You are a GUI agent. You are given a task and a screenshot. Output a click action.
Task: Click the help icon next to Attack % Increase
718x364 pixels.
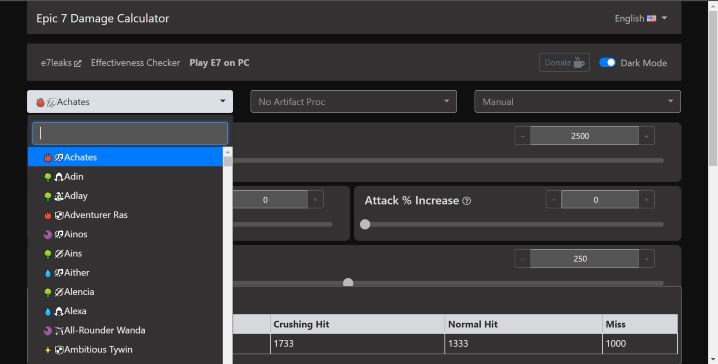click(x=467, y=201)
